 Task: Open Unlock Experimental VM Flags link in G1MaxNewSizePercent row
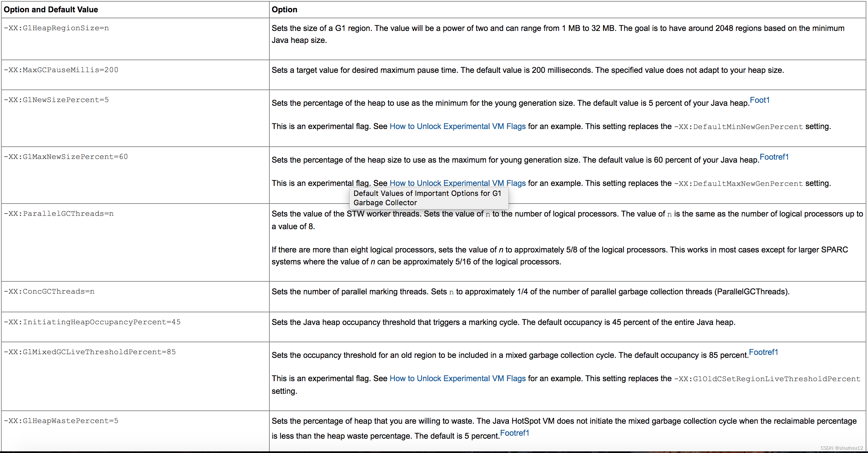tap(457, 183)
